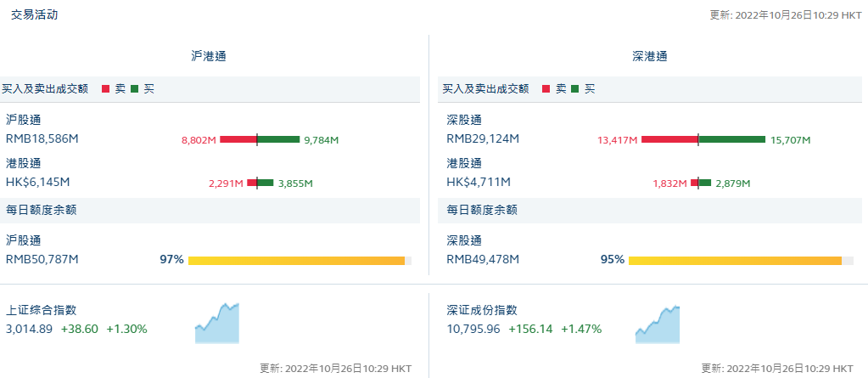Click the 深证成份指数 index name
The image size is (868, 378).
[x=487, y=311]
